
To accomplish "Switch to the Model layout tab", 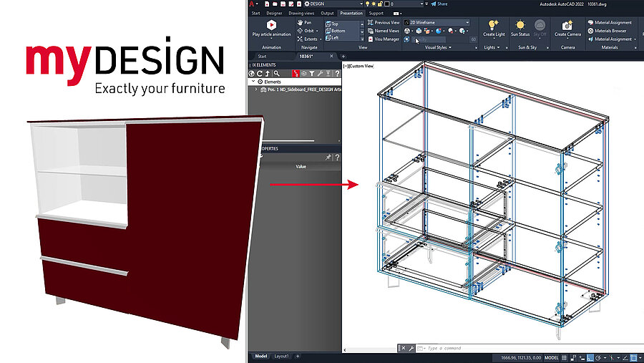I will tap(260, 356).
